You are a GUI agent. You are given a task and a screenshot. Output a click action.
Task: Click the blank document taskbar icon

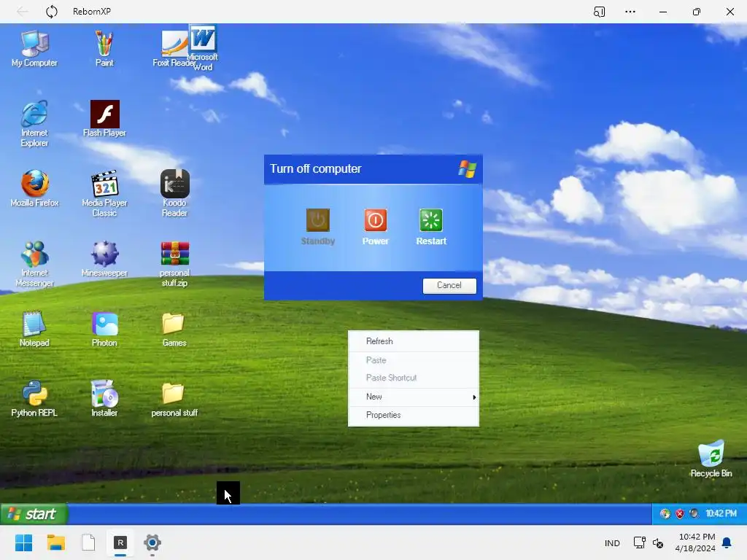[88, 542]
